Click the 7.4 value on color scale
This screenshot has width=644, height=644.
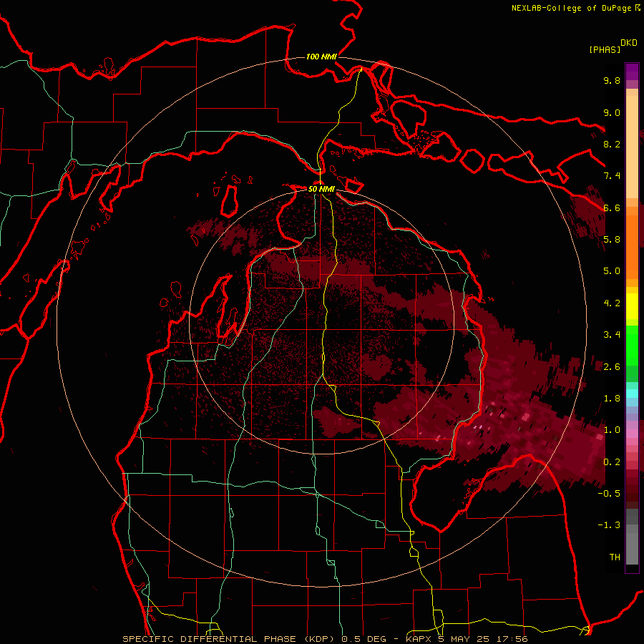pyautogui.click(x=612, y=176)
